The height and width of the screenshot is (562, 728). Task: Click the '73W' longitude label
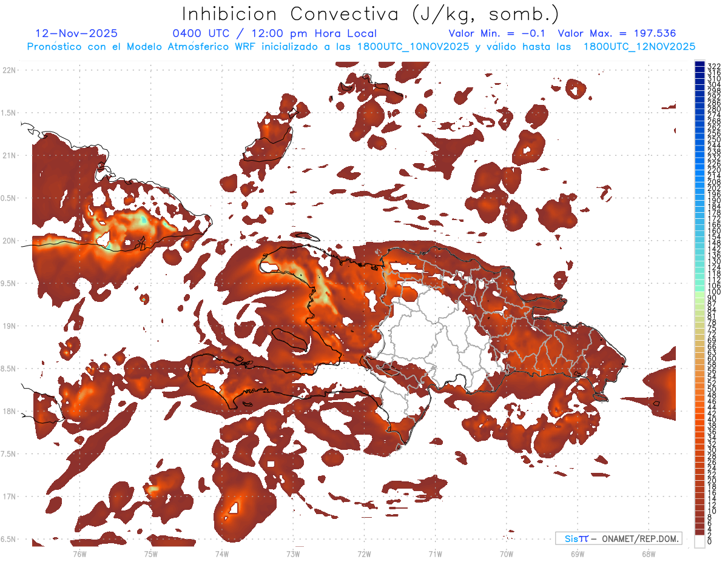point(293,554)
